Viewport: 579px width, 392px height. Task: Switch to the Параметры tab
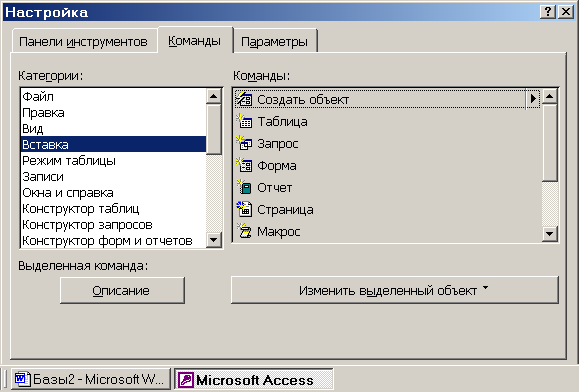pyautogui.click(x=275, y=41)
